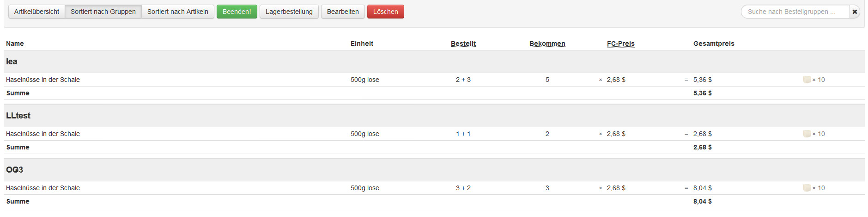Click the FC-Preis column header
This screenshot has height=217, width=868.
point(620,43)
